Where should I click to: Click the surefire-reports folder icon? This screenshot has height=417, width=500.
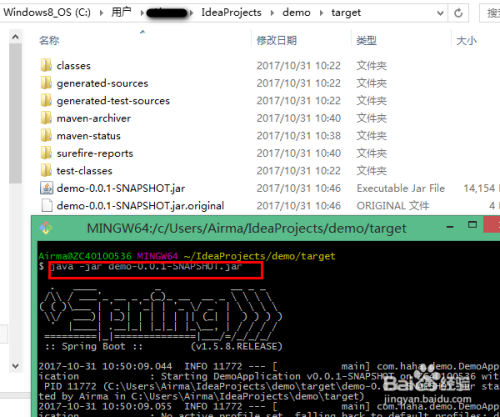coord(46,153)
